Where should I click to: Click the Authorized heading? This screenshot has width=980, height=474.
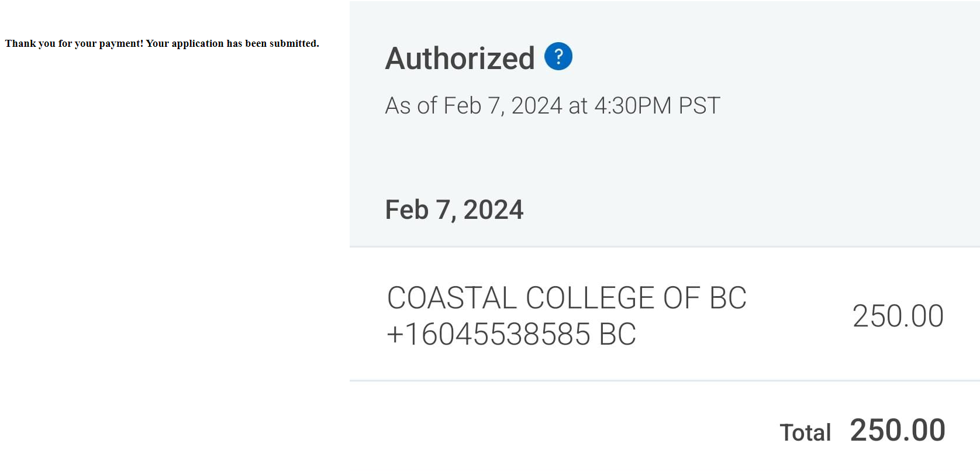tap(460, 59)
